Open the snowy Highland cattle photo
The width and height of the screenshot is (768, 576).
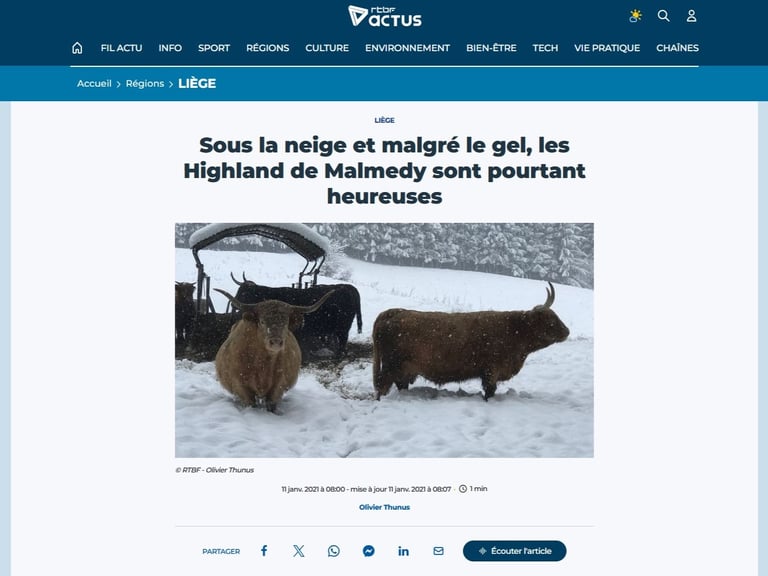pos(384,340)
